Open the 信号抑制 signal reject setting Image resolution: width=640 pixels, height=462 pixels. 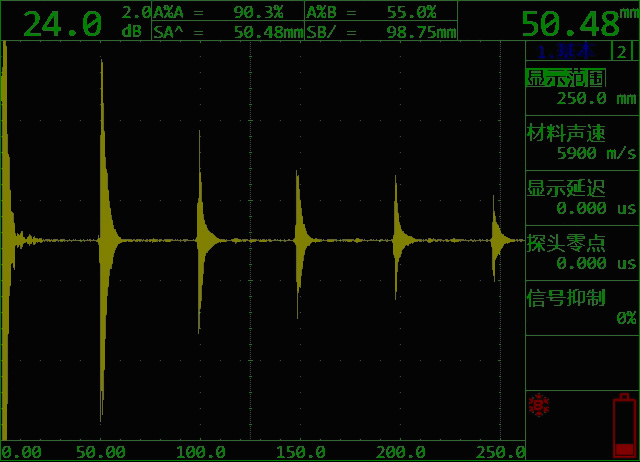click(x=566, y=298)
